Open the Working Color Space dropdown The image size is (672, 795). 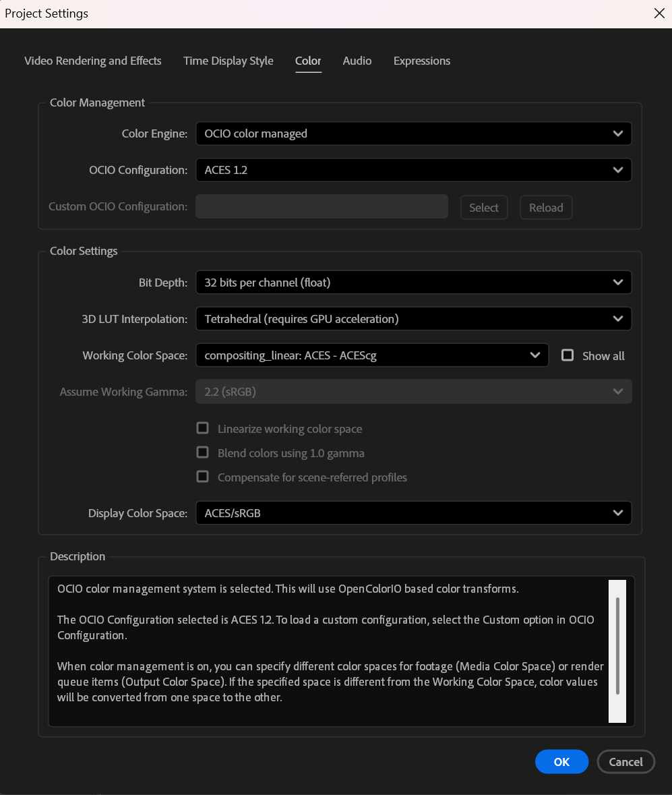372,355
